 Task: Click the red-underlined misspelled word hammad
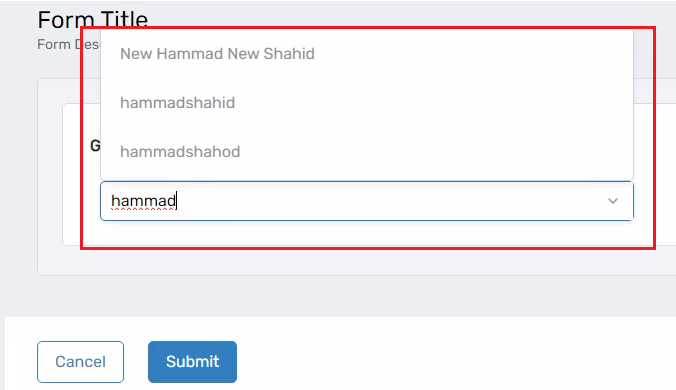tap(143, 201)
